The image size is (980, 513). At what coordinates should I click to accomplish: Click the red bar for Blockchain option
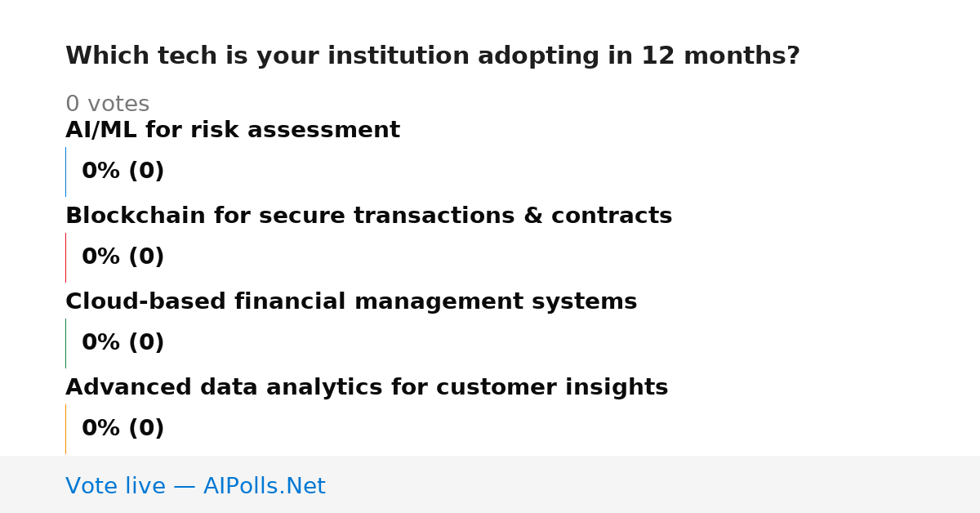pyautogui.click(x=65, y=257)
